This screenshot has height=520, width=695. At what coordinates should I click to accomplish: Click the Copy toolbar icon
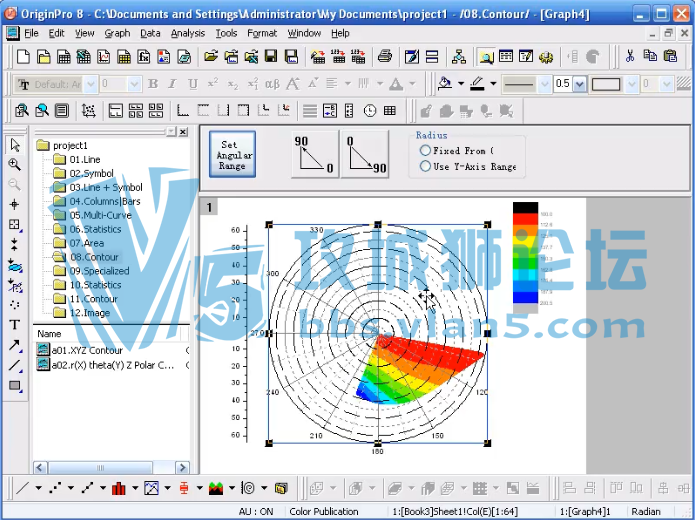[x=650, y=56]
